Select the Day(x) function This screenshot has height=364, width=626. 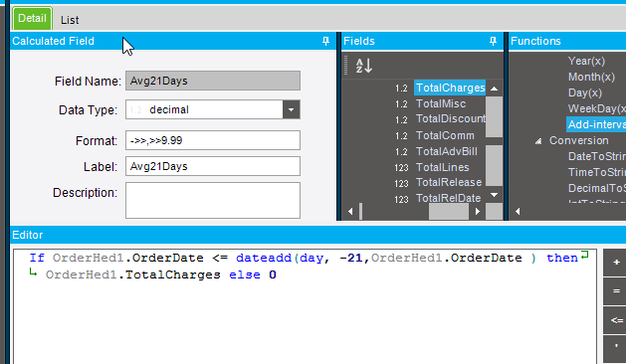585,93
